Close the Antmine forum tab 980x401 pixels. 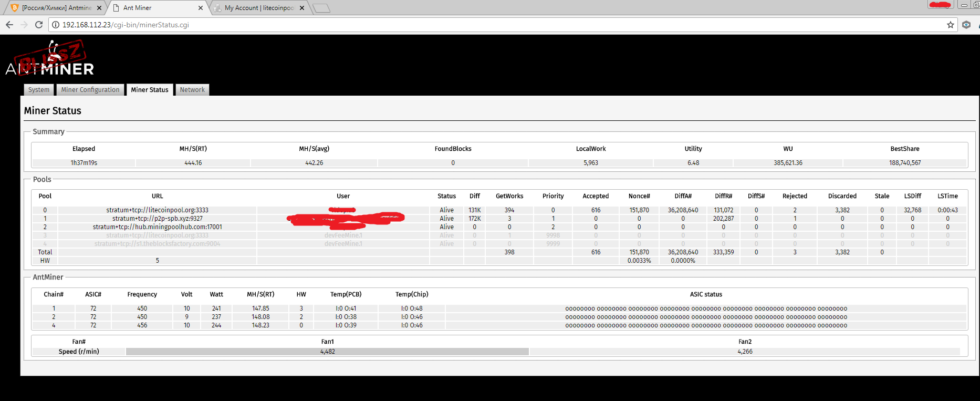point(99,8)
